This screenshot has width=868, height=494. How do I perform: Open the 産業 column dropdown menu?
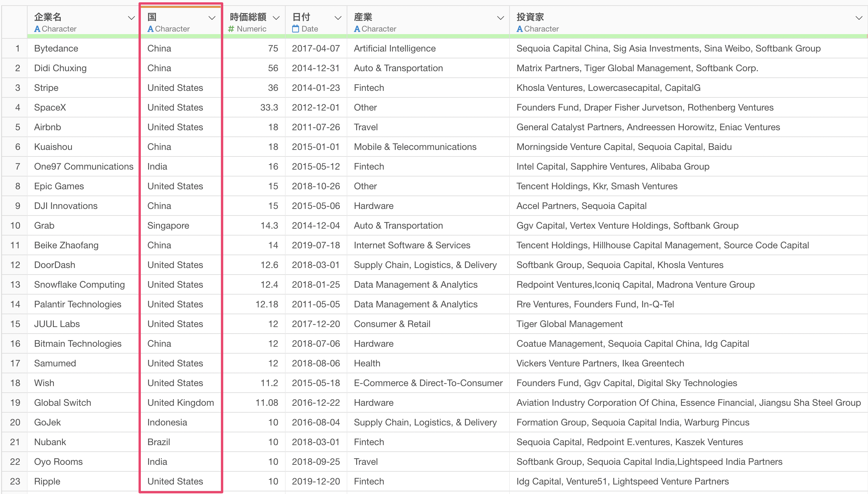500,18
